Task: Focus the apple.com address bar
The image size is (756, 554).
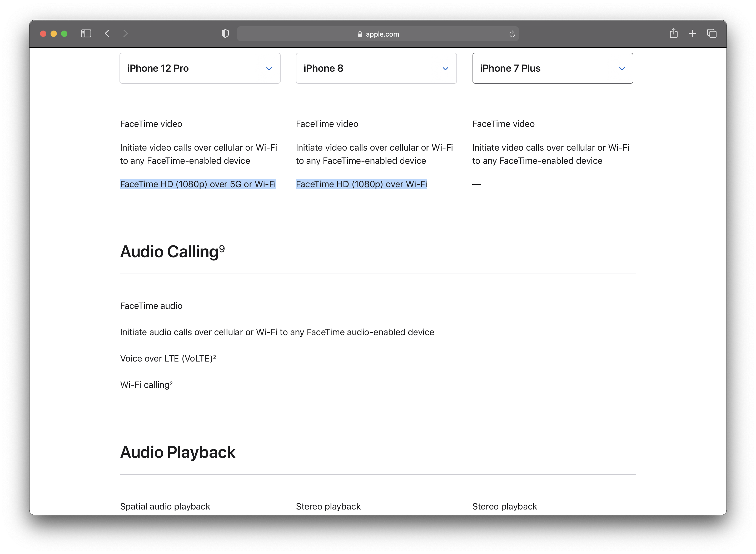Action: click(x=378, y=34)
